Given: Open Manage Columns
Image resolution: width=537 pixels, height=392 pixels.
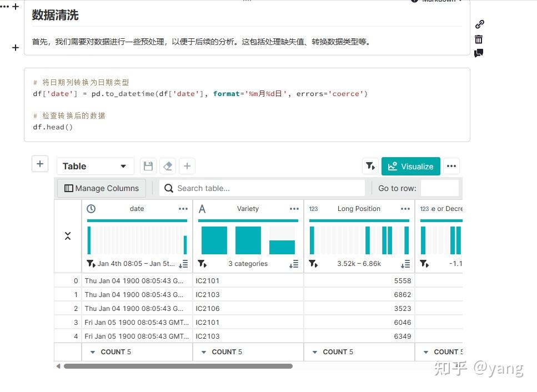Looking at the screenshot, I should pyautogui.click(x=101, y=188).
